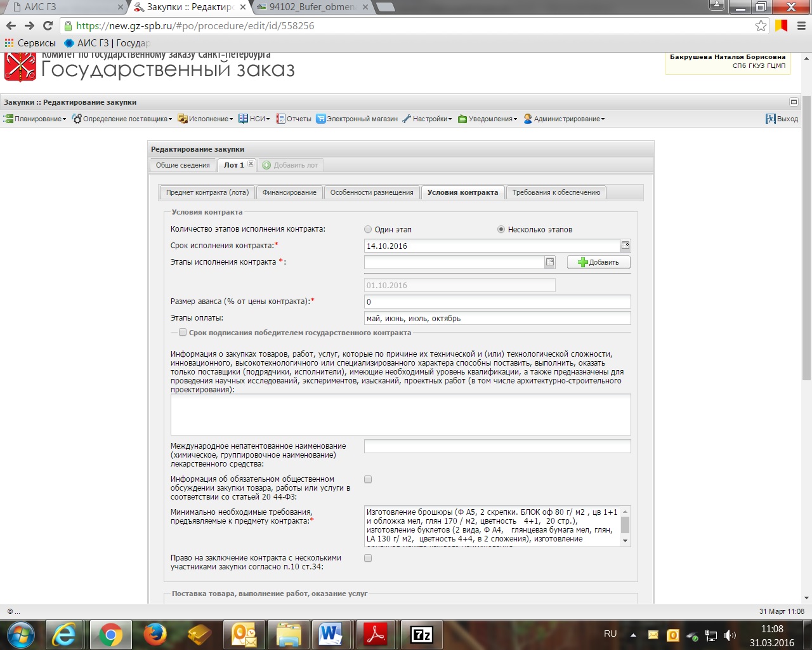The image size is (812, 650).
Task: Open the Определение поставщика menu
Action: coord(122,119)
